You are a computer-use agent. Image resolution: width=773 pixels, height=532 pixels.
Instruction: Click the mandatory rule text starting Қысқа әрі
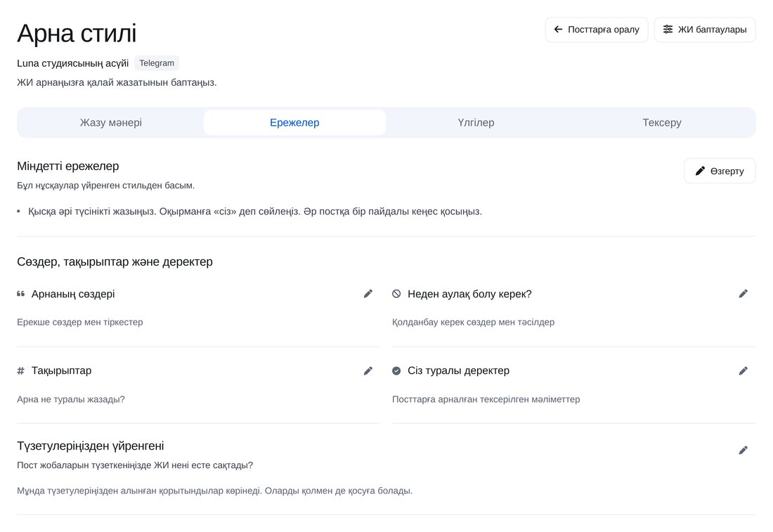coord(255,212)
